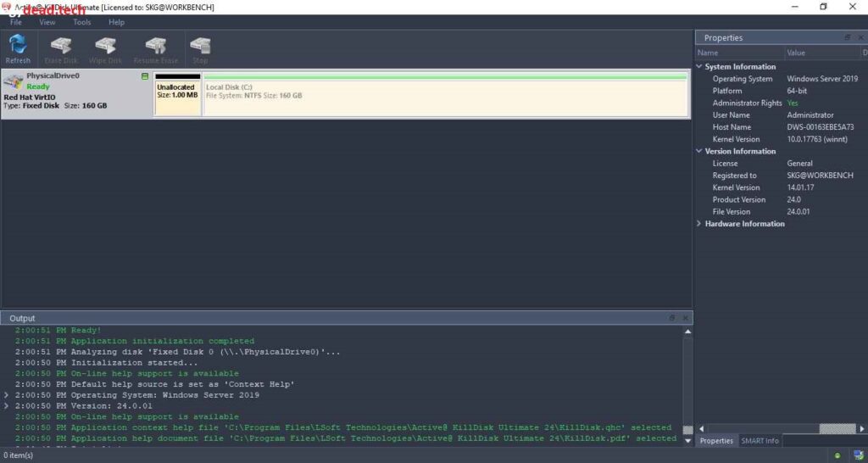
Task: Float the Properties panel with undock icon
Action: (x=847, y=37)
